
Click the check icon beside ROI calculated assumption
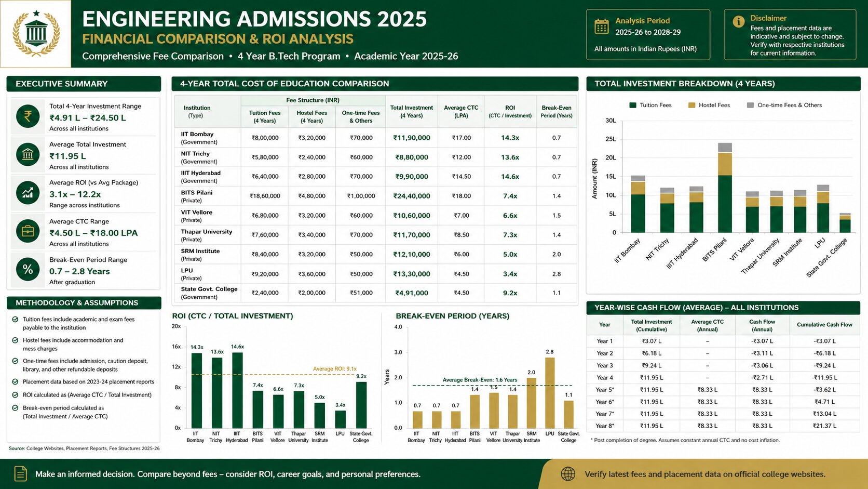coord(15,395)
